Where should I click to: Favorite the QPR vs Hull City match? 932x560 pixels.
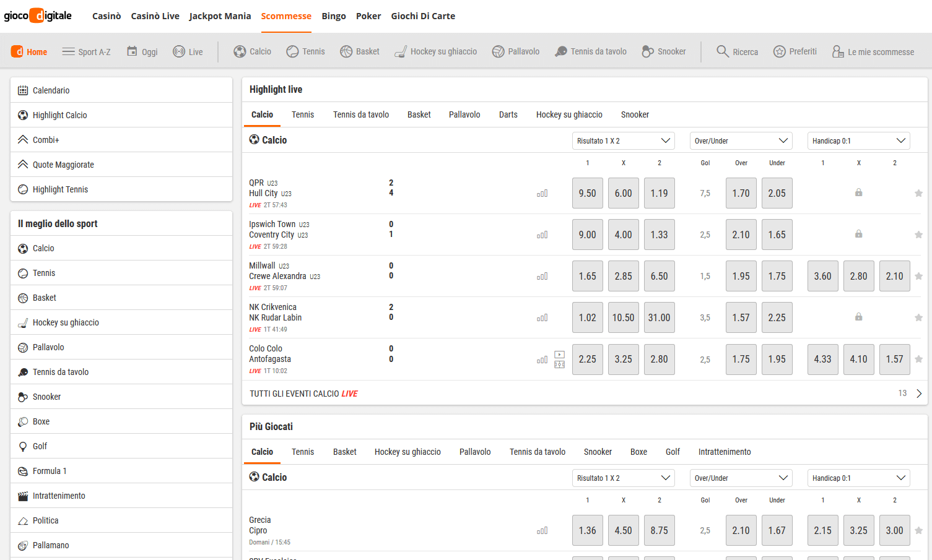tap(918, 193)
